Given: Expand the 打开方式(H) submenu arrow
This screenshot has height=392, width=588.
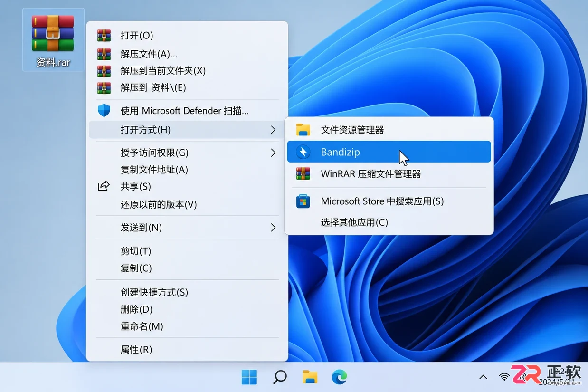Looking at the screenshot, I should [273, 130].
